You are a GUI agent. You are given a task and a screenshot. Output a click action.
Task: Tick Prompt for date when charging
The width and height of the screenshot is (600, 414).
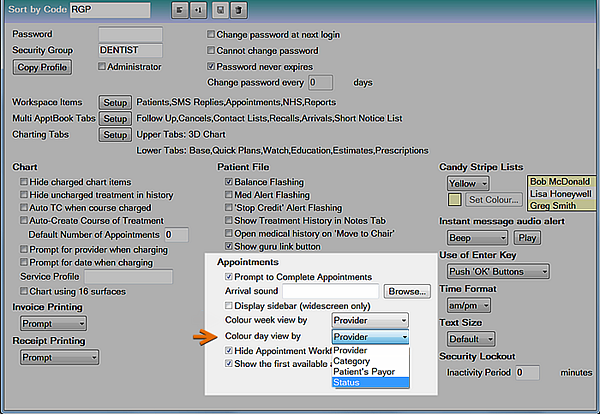(24, 262)
